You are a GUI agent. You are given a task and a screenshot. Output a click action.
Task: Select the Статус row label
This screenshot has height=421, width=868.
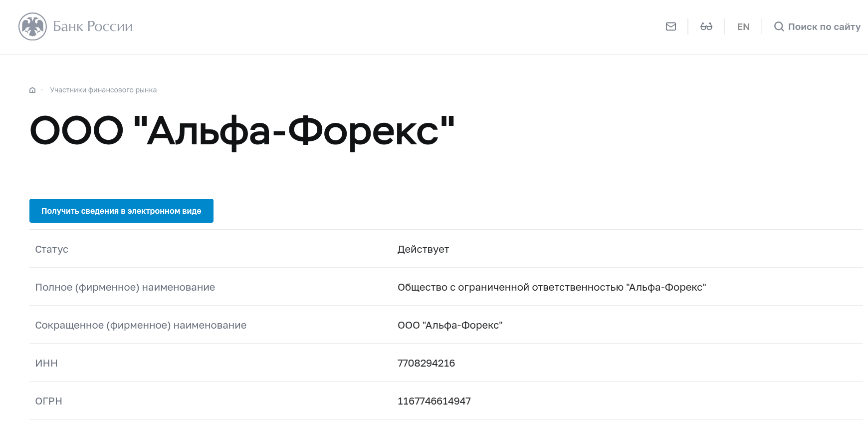52,249
